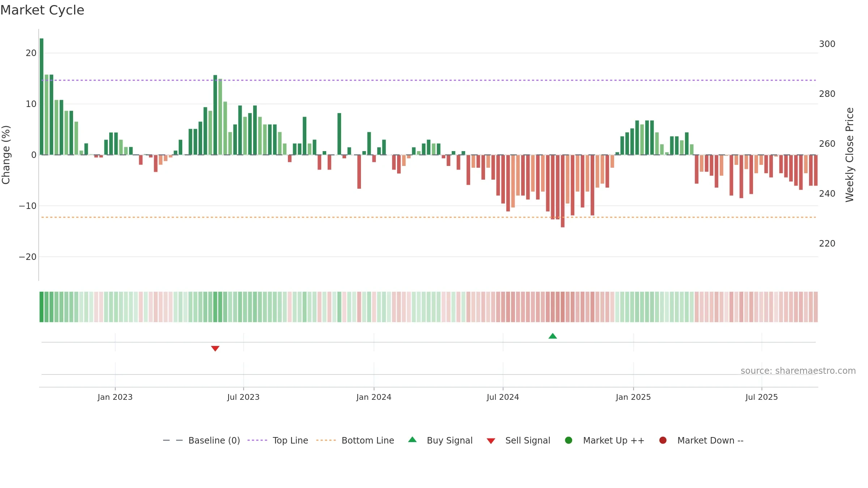Click the Jan 2025 axis label
The height and width of the screenshot is (488, 868).
pyautogui.click(x=633, y=397)
